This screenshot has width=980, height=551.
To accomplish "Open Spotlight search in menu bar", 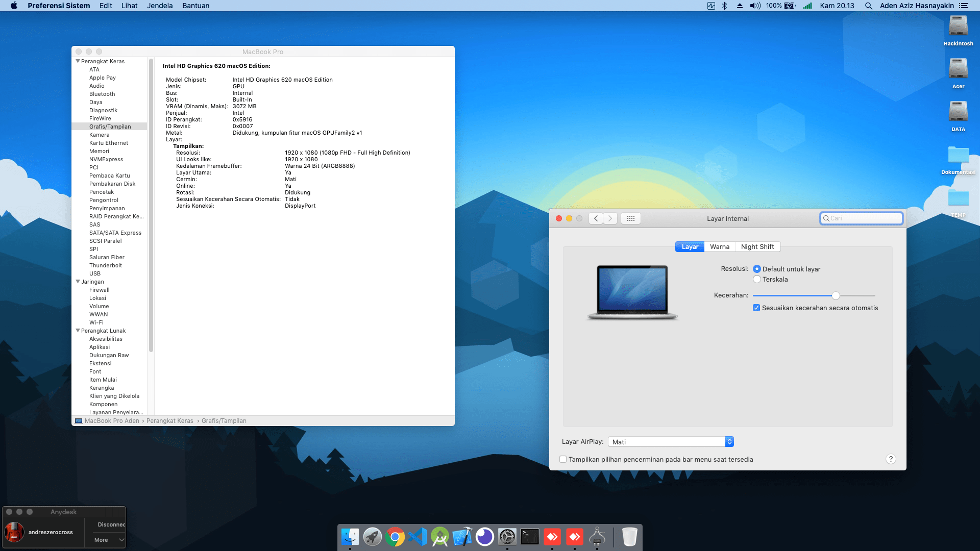I will pyautogui.click(x=868, y=6).
